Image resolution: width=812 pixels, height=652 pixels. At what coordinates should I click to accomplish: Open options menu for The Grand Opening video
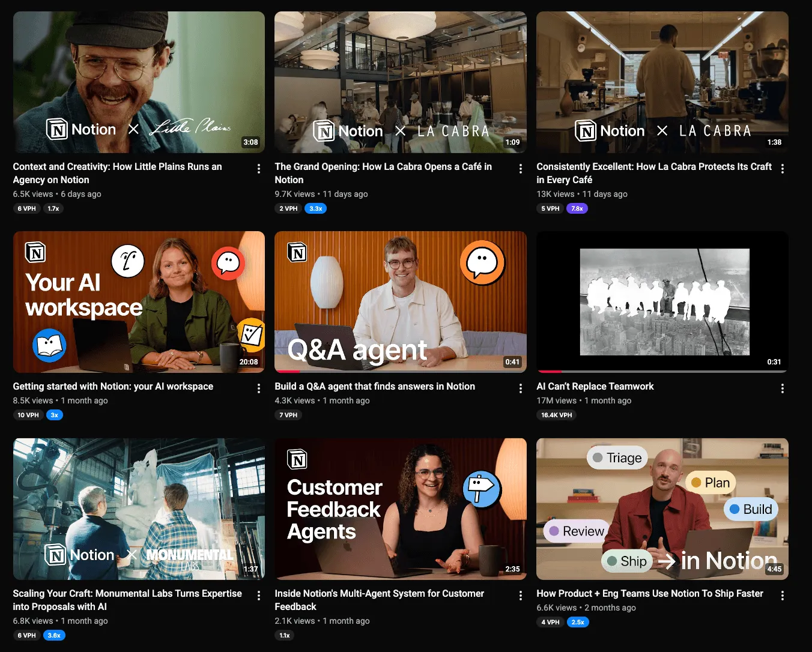(521, 169)
